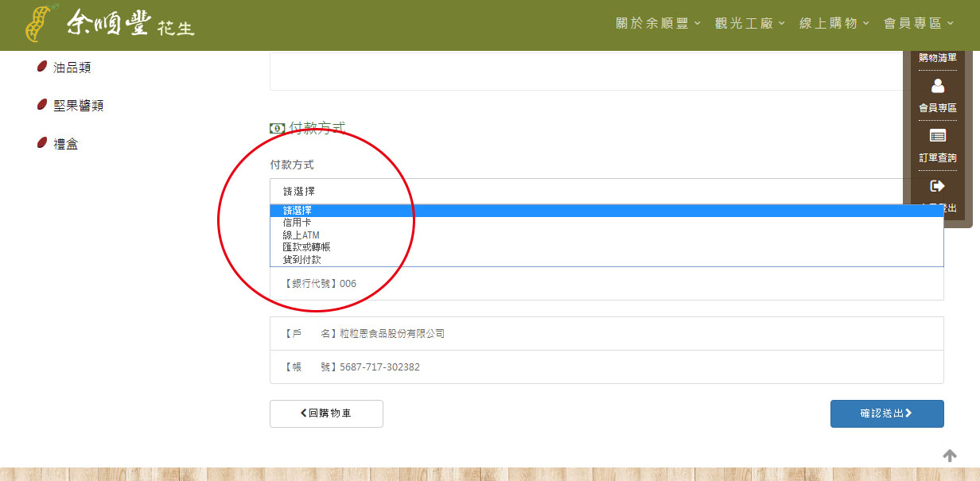Choose 線上ATM payment option

tap(301, 235)
